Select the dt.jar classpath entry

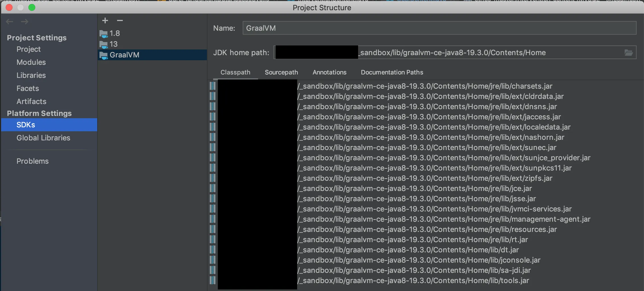[x=425, y=250]
